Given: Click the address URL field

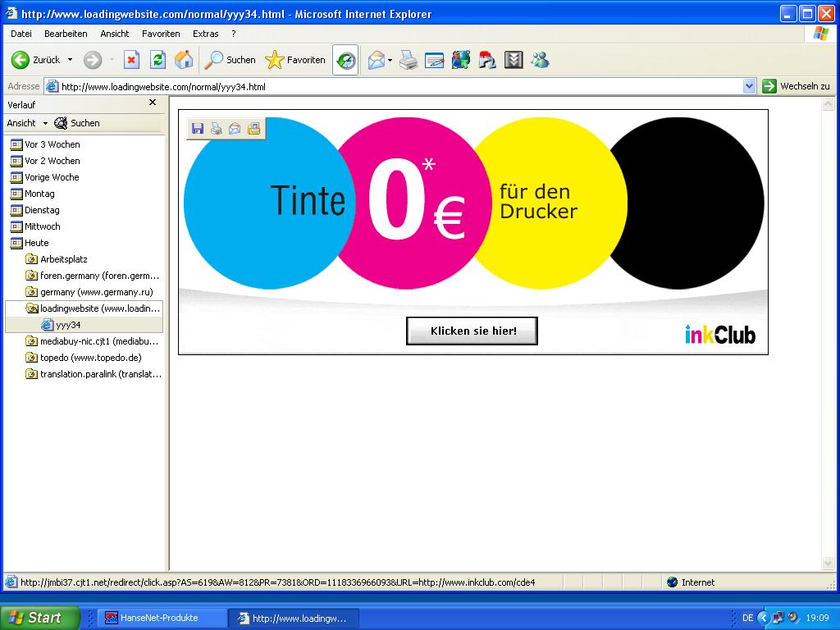Looking at the screenshot, I should (400, 86).
